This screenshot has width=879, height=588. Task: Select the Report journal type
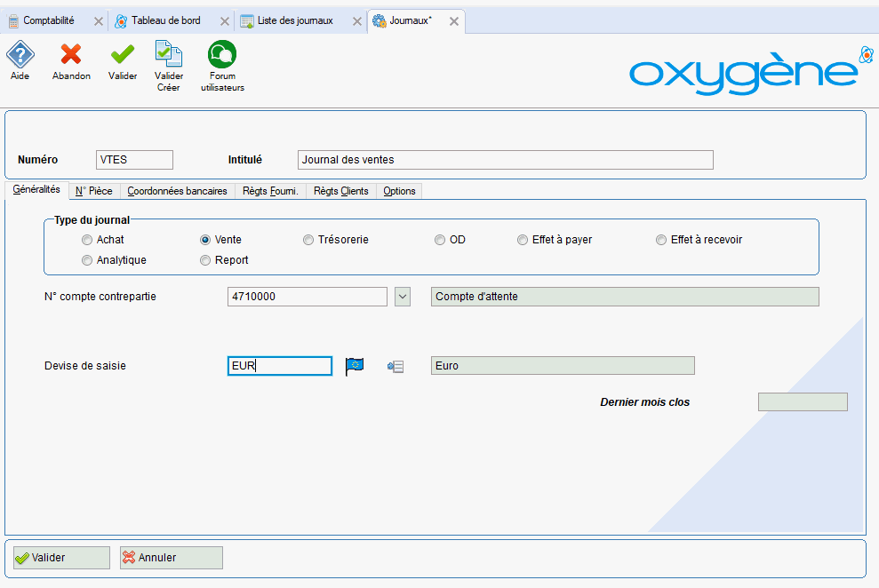tap(205, 260)
